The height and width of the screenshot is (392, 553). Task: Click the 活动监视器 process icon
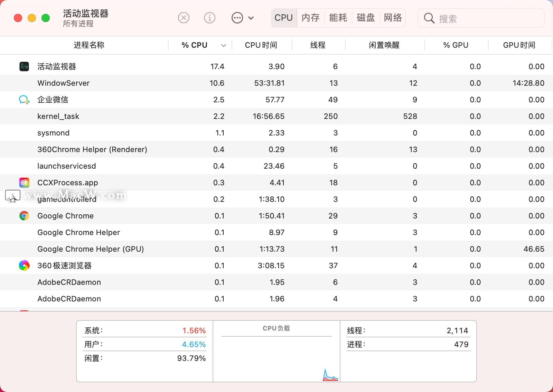[24, 66]
